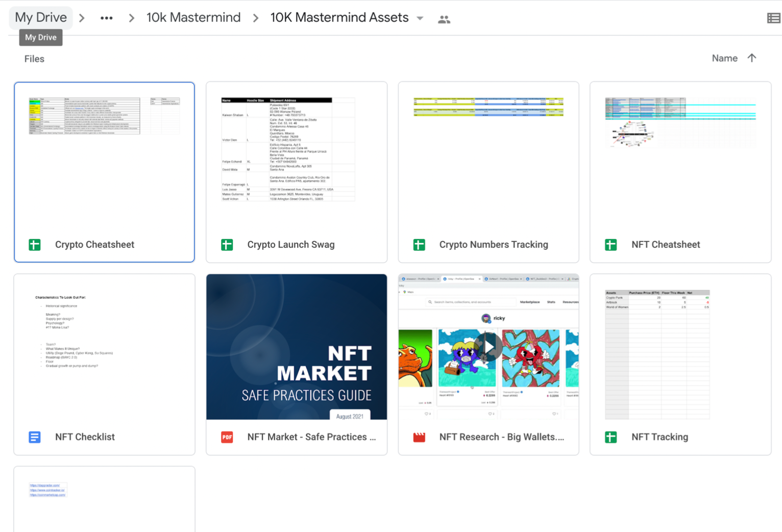Click the Sheets icon beside NFT Tracking
The image size is (782, 532).
(611, 437)
